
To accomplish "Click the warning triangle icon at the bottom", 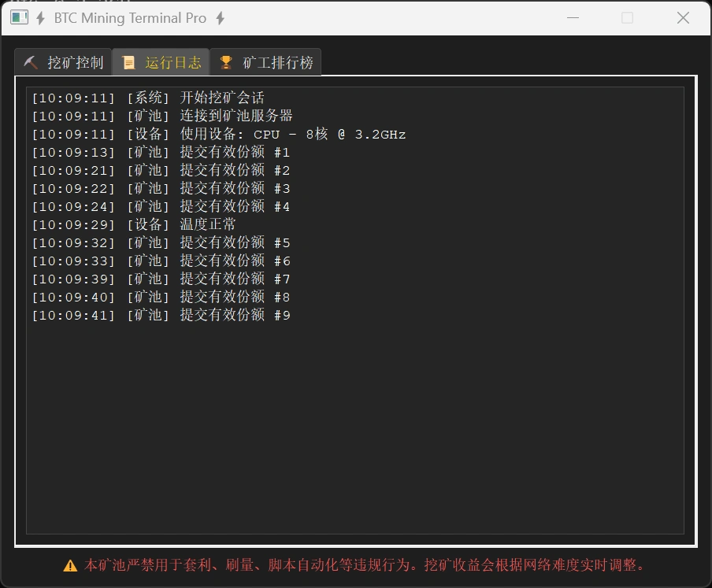I will click(70, 565).
